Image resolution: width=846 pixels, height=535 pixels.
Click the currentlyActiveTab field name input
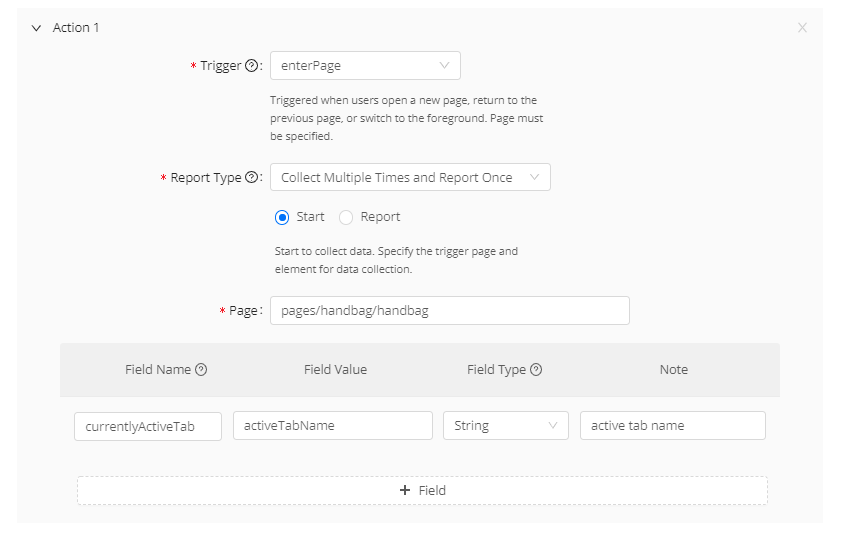pyautogui.click(x=148, y=426)
